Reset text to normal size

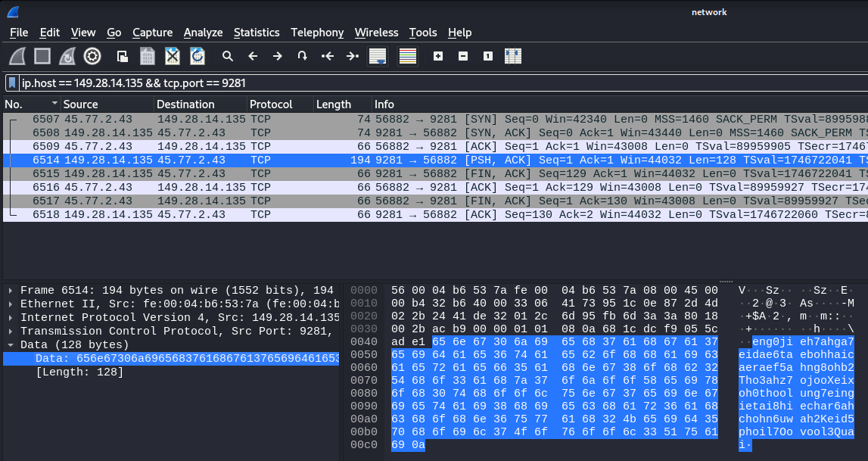[x=487, y=56]
